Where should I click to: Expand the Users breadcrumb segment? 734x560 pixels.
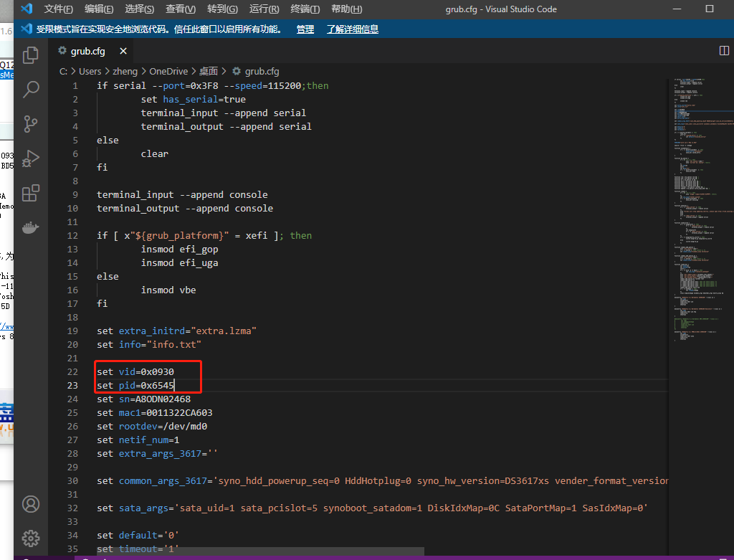click(x=90, y=71)
